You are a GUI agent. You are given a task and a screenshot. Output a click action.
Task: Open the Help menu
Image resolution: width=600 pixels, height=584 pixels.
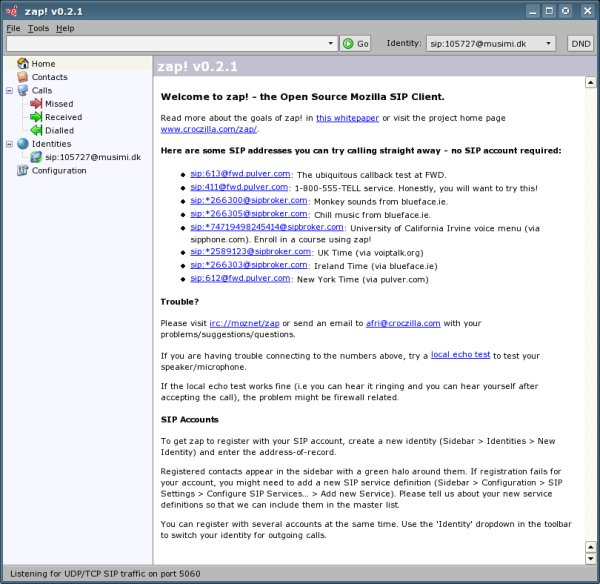[x=65, y=28]
